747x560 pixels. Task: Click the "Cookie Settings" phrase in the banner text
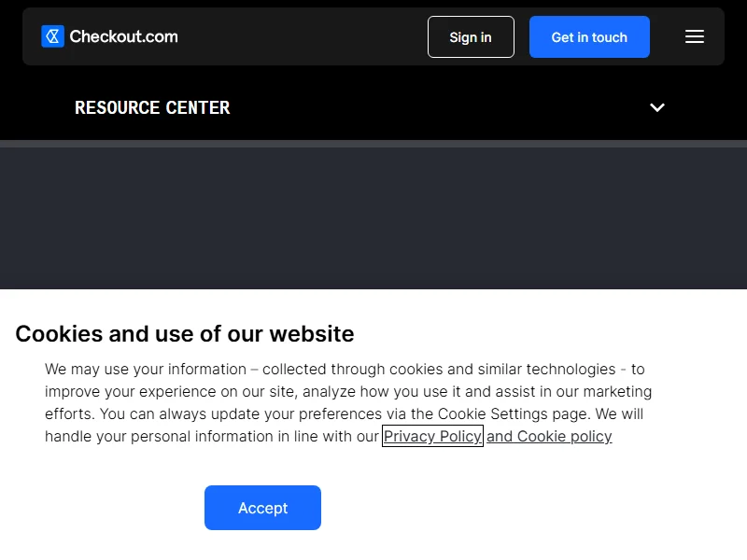click(x=482, y=413)
